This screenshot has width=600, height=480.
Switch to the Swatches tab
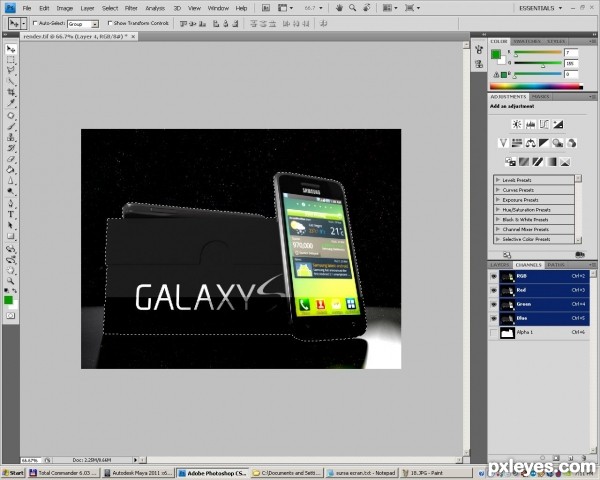[x=527, y=41]
